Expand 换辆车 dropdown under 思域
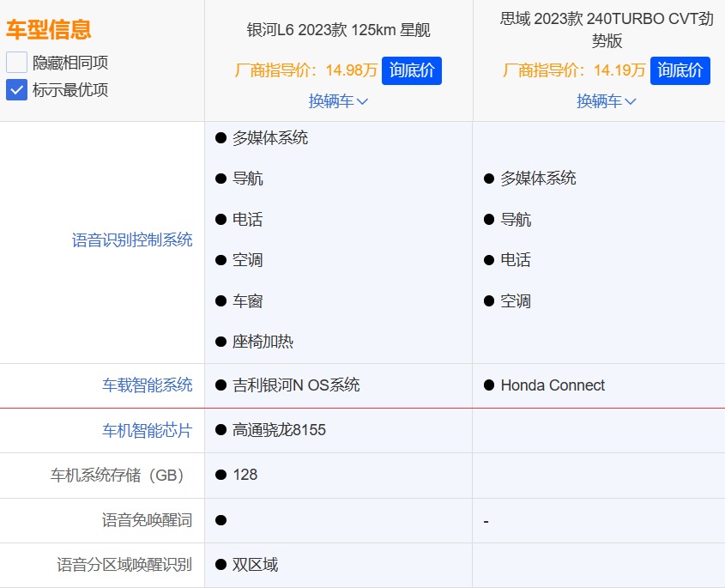 pyautogui.click(x=606, y=101)
